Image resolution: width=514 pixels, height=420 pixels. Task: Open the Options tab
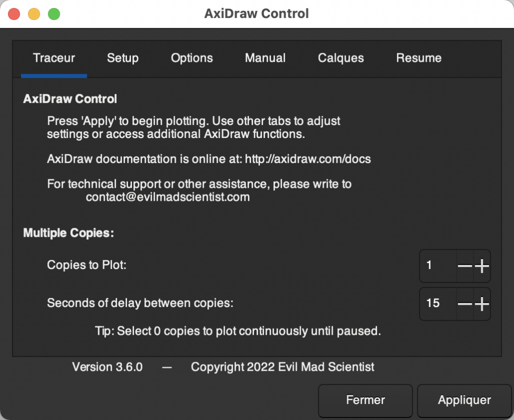[x=192, y=58]
